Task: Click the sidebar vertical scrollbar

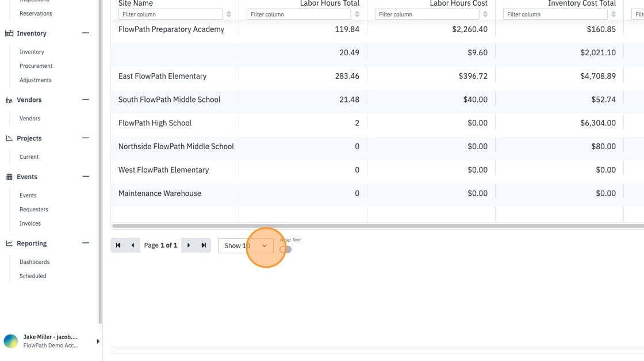Action: pos(100,162)
